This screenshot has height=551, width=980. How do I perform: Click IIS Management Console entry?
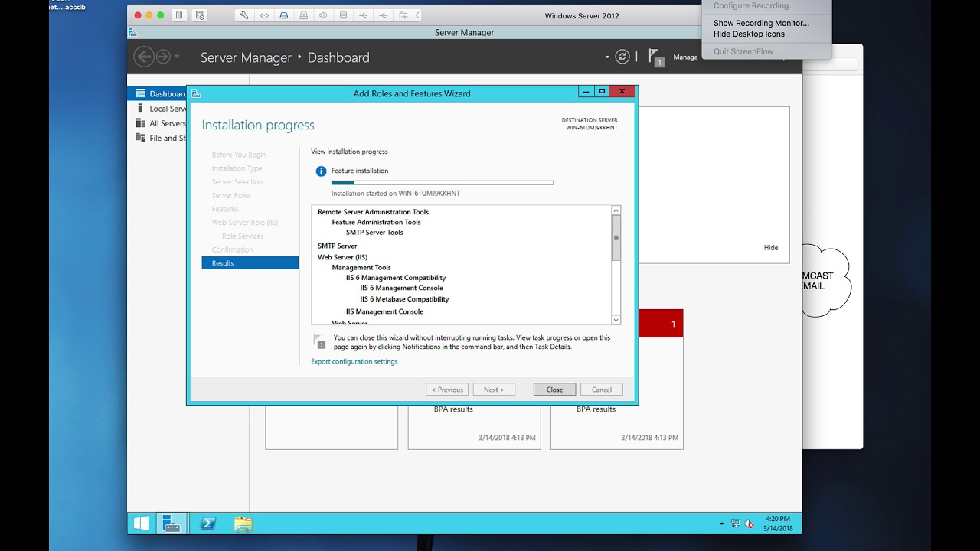[x=384, y=311]
